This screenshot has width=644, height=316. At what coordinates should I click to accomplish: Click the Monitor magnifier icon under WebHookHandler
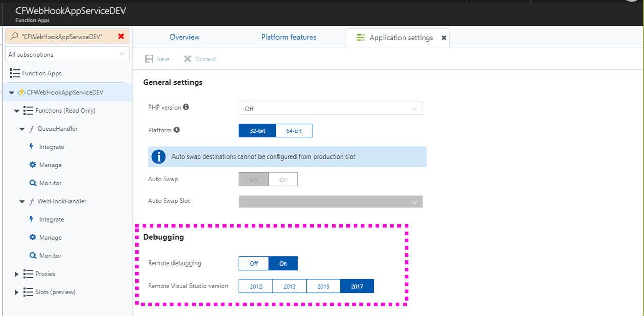(33, 255)
